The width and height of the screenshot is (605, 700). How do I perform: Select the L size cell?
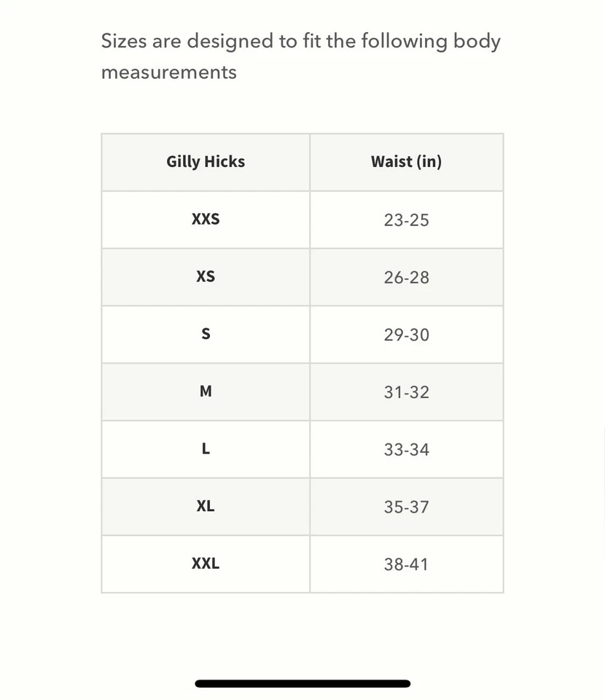[206, 449]
